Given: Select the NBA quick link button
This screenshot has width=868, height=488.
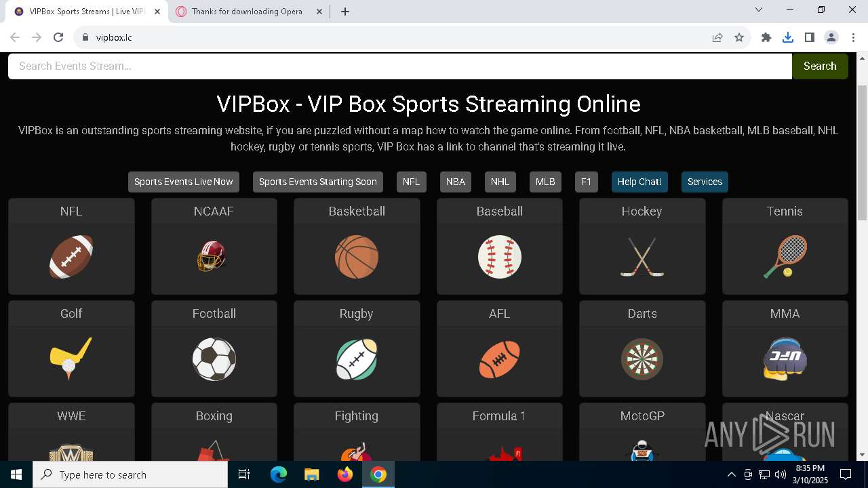Looking at the screenshot, I should [456, 182].
